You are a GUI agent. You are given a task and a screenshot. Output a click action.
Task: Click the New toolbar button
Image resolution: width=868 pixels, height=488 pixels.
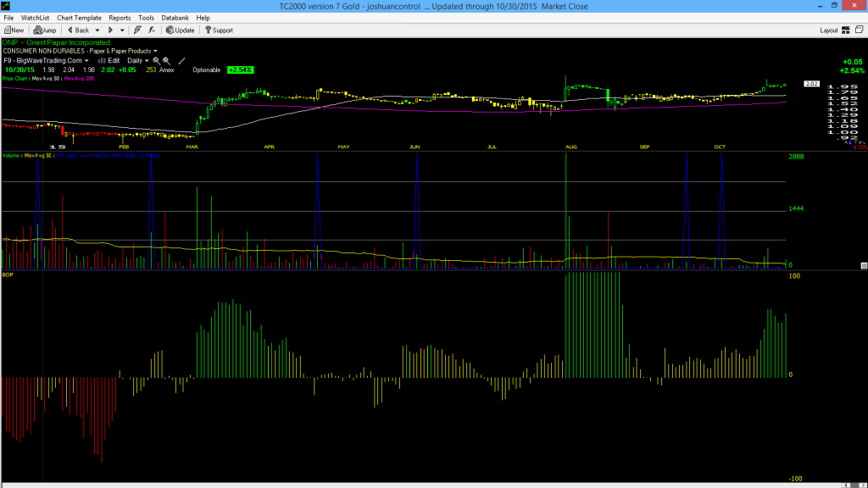point(14,30)
